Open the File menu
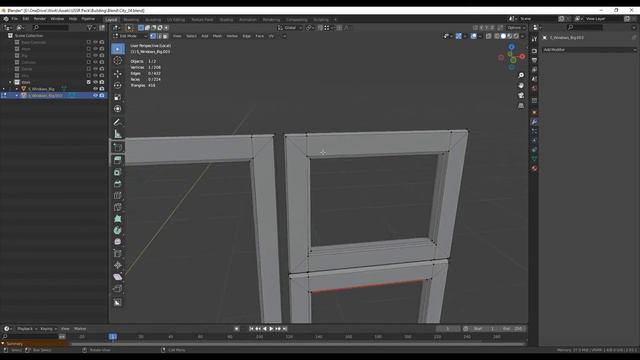 pyautogui.click(x=15, y=19)
